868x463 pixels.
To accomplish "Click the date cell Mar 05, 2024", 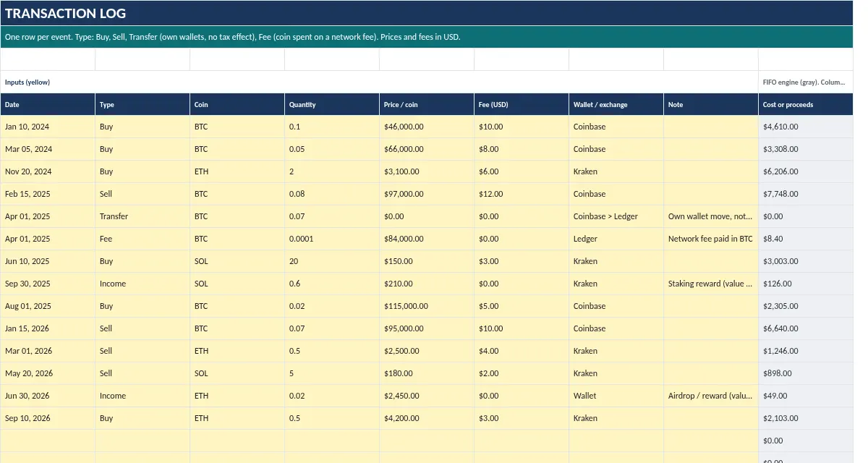I will click(48, 149).
